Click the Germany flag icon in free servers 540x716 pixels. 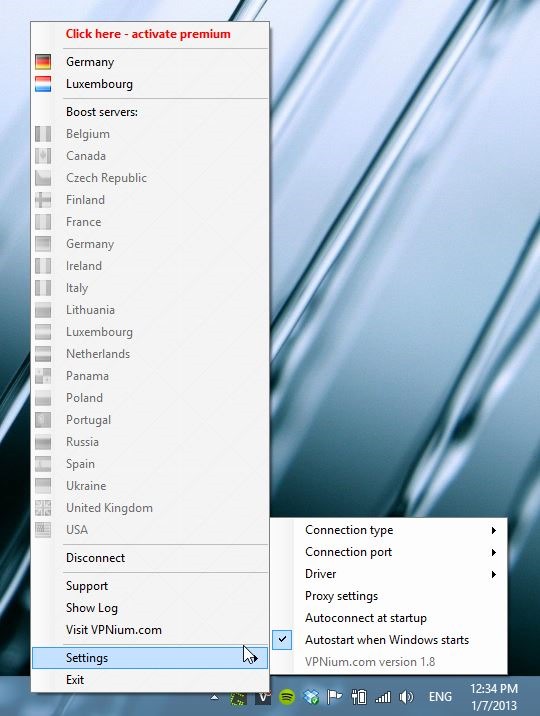(43, 62)
